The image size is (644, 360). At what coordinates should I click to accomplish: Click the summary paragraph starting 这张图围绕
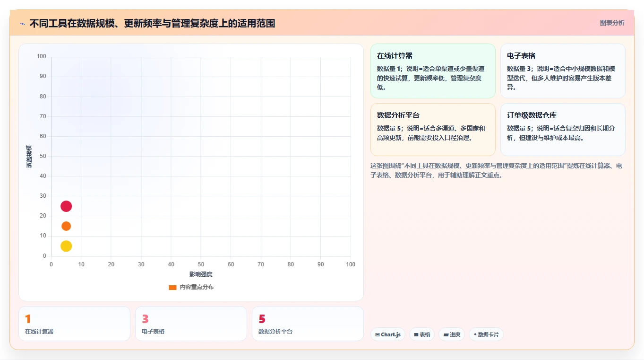pyautogui.click(x=496, y=170)
